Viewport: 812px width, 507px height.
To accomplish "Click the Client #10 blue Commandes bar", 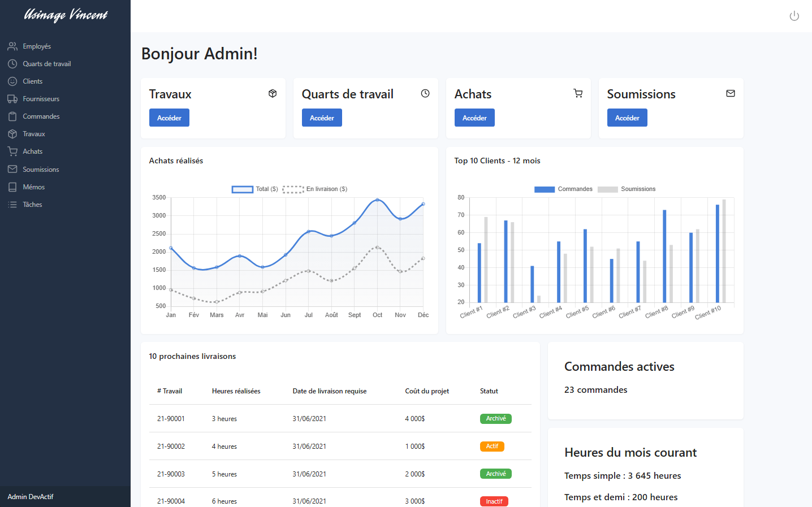I will 718,254.
